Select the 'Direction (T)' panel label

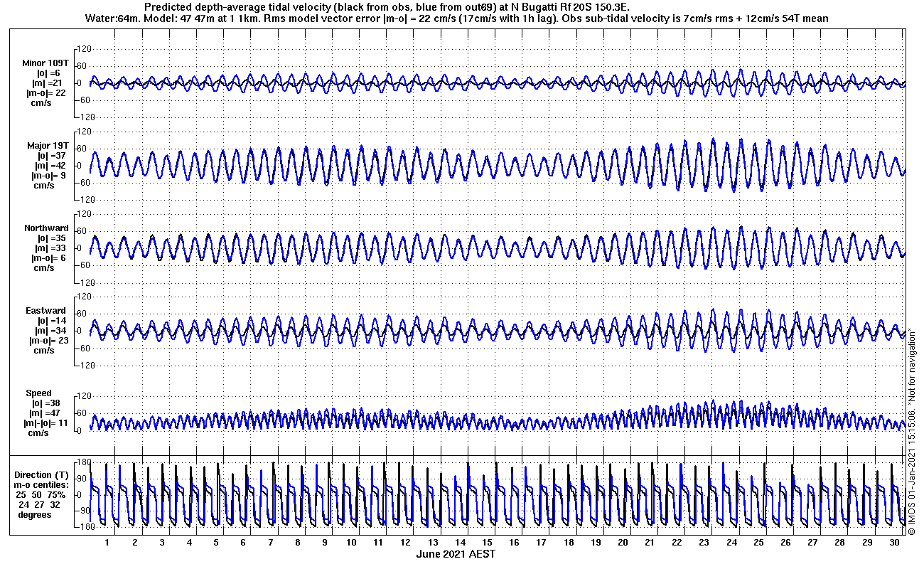coord(43,474)
